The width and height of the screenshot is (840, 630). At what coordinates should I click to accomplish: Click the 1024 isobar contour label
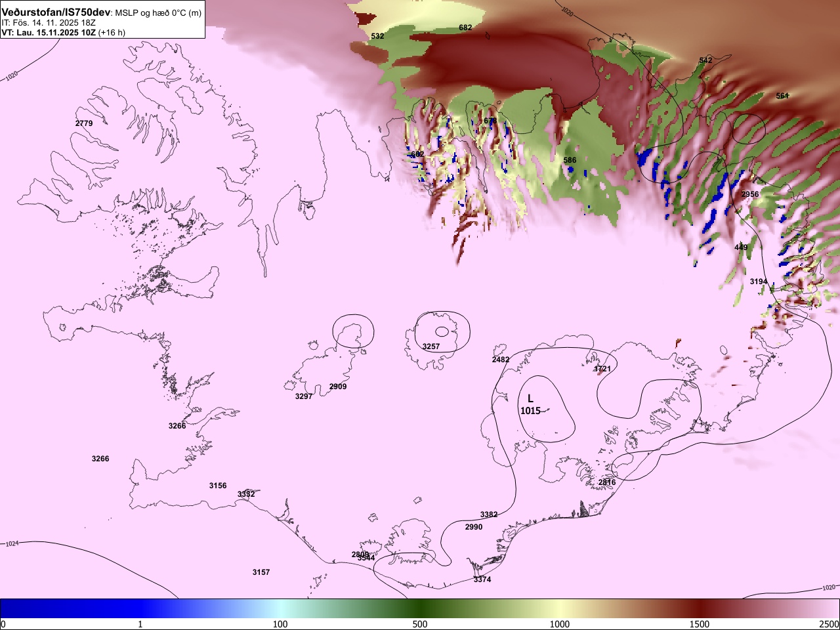click(x=12, y=544)
